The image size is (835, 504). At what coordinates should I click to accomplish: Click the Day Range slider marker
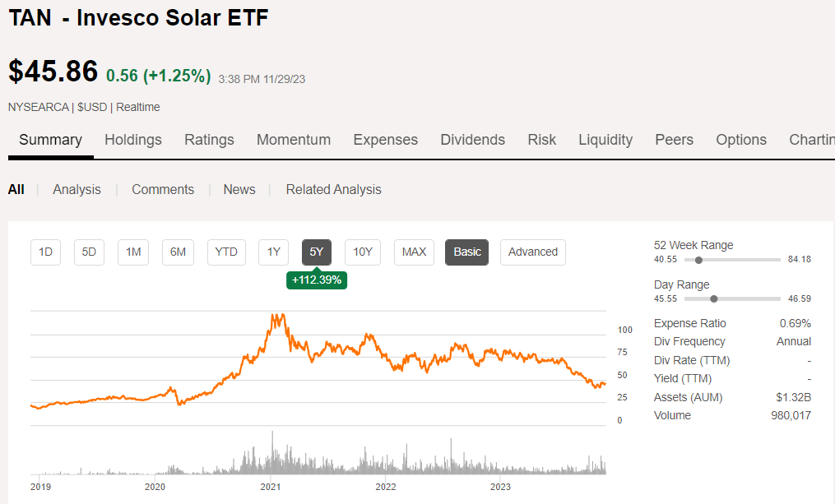(x=713, y=299)
